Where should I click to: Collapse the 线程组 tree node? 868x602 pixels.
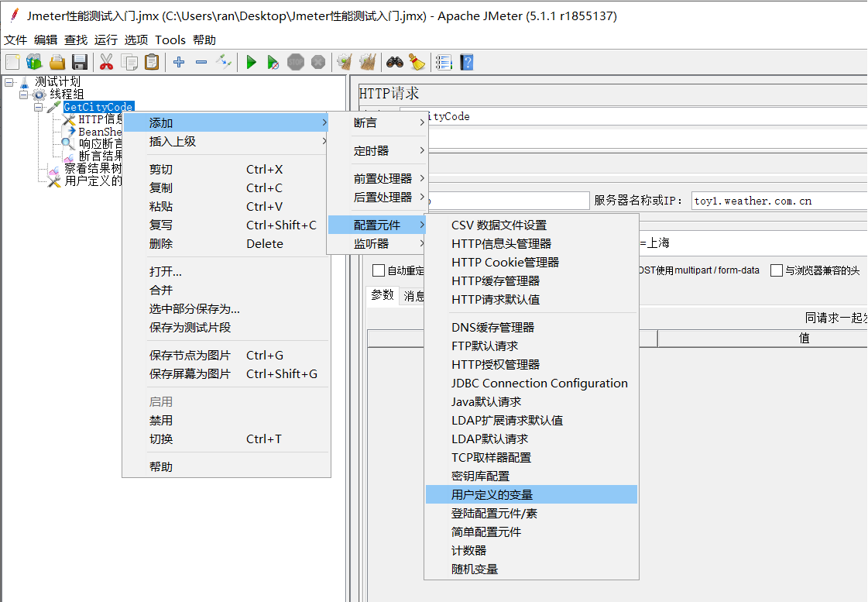point(23,95)
